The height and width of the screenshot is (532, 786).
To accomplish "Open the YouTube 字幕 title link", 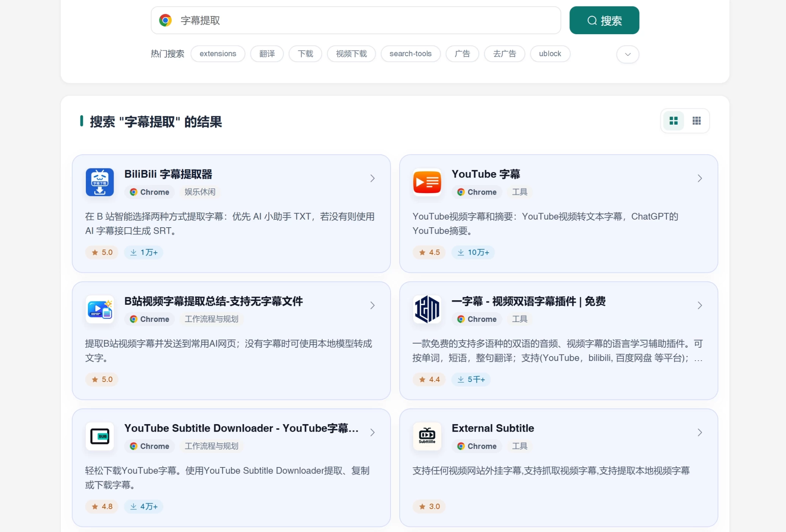I will [x=486, y=174].
